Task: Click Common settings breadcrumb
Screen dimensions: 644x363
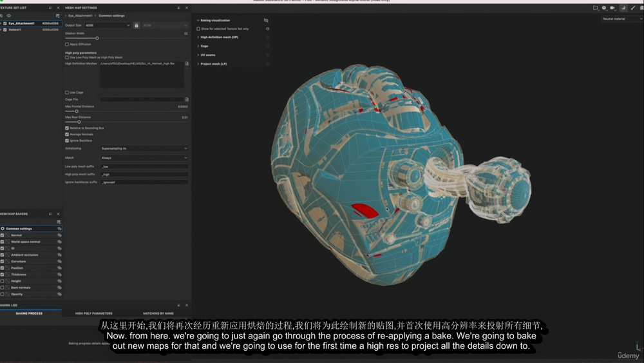Action: click(111, 15)
